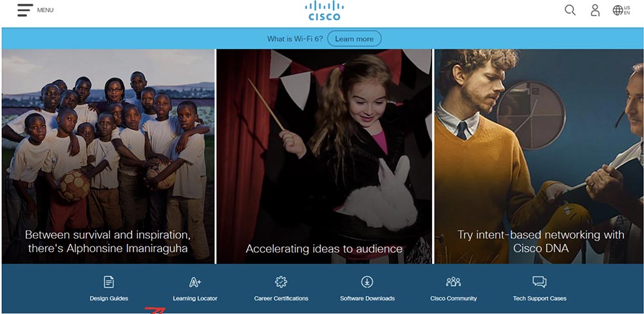
Task: Open the Alphonsine Imaniraguha story tile
Action: (108, 156)
